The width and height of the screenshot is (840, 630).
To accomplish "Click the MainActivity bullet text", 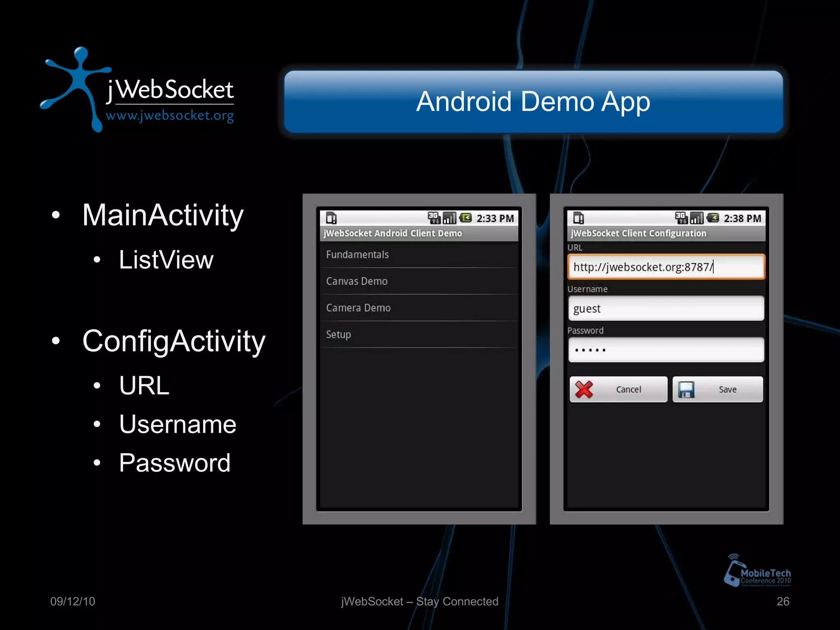I will tap(163, 215).
